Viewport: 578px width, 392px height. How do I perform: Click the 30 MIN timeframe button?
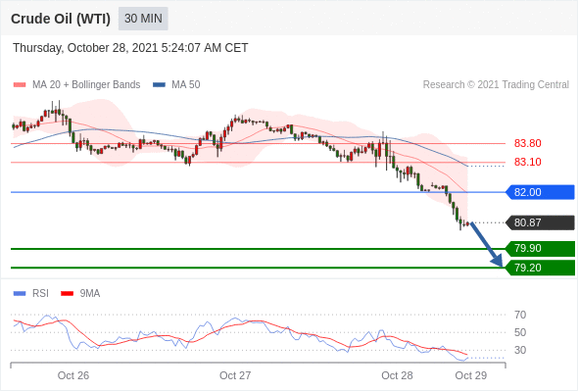click(x=143, y=19)
